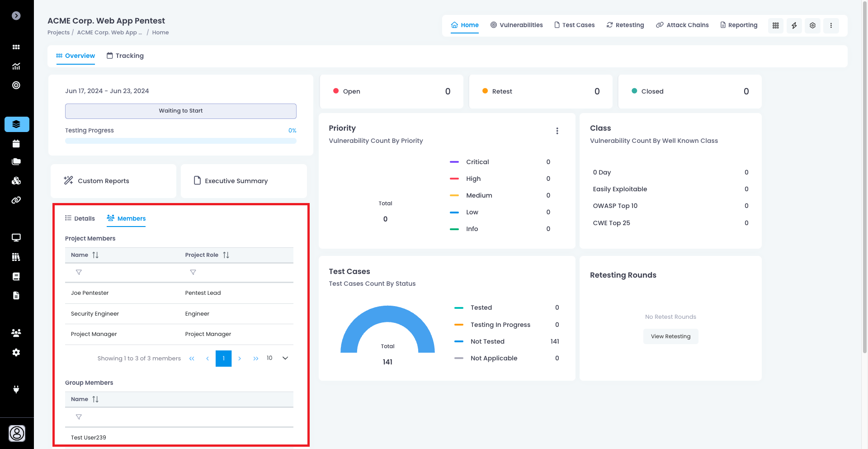This screenshot has width=868, height=449.
Task: Click the user avatar icon in sidebar
Action: coord(17,433)
